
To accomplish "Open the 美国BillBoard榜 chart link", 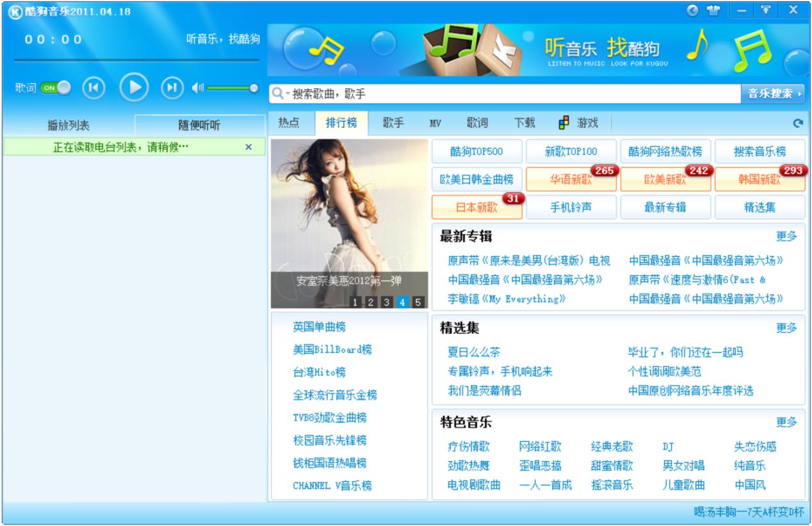I will [332, 349].
